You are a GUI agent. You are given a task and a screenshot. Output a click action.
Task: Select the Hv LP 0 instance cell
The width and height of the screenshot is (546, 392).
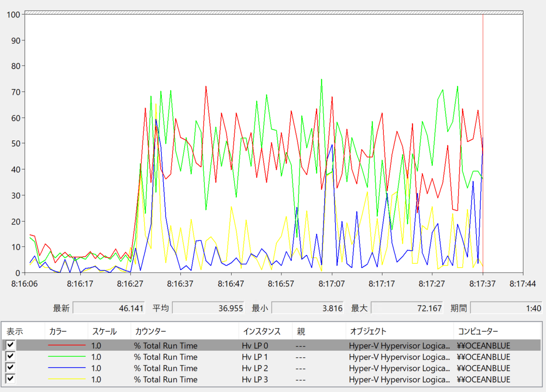click(x=255, y=346)
